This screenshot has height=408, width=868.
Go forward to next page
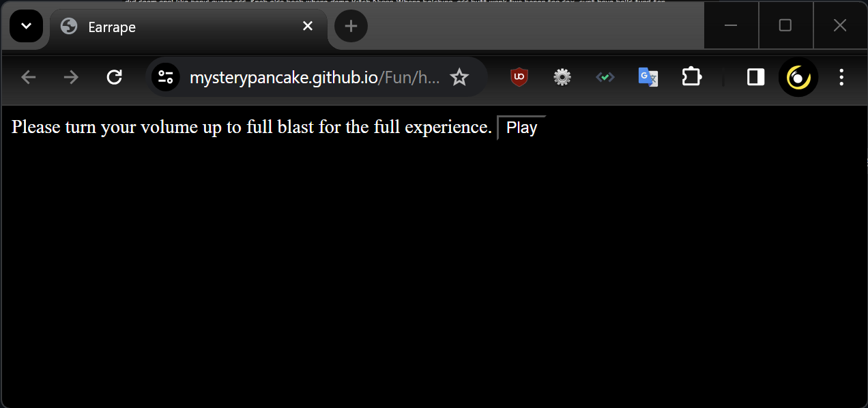[71, 77]
